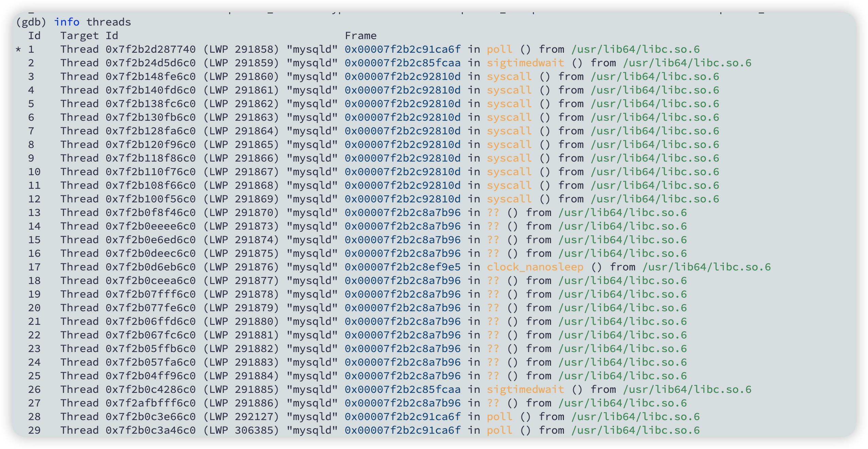Click 'syscall' function name in thread 3 row
The height and width of the screenshot is (449, 868).
509,77
